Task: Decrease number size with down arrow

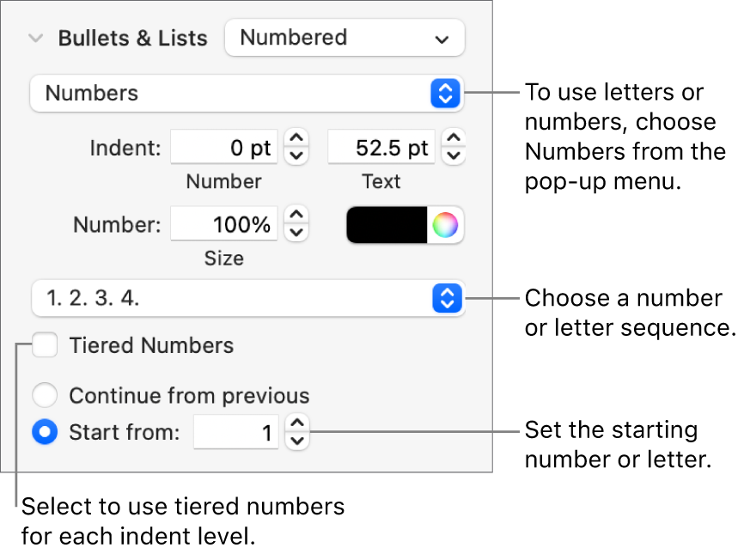Action: coord(296,233)
